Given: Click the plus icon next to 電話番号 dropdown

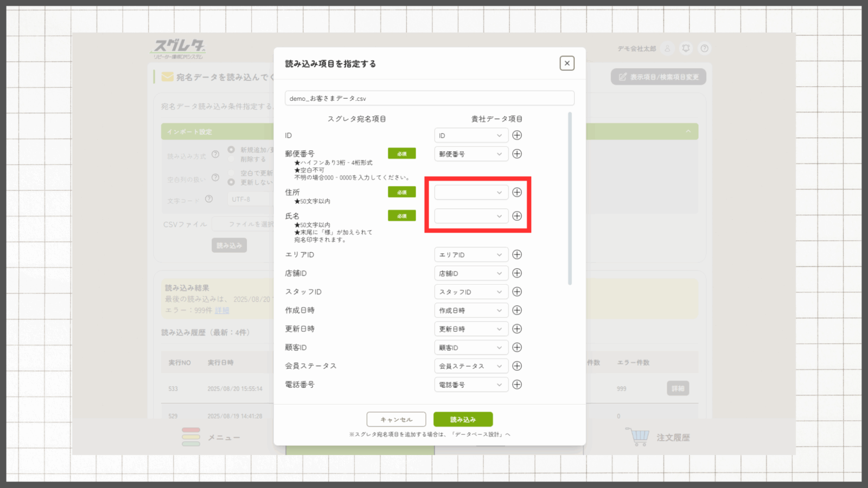Looking at the screenshot, I should [517, 384].
